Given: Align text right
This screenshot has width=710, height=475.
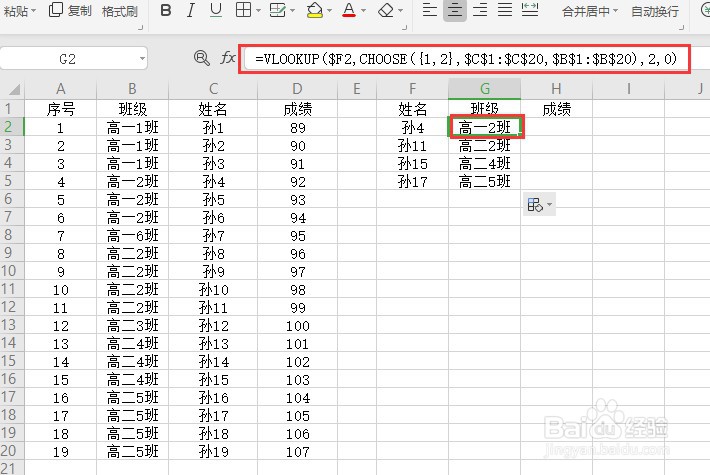Looking at the screenshot, I should (480, 10).
